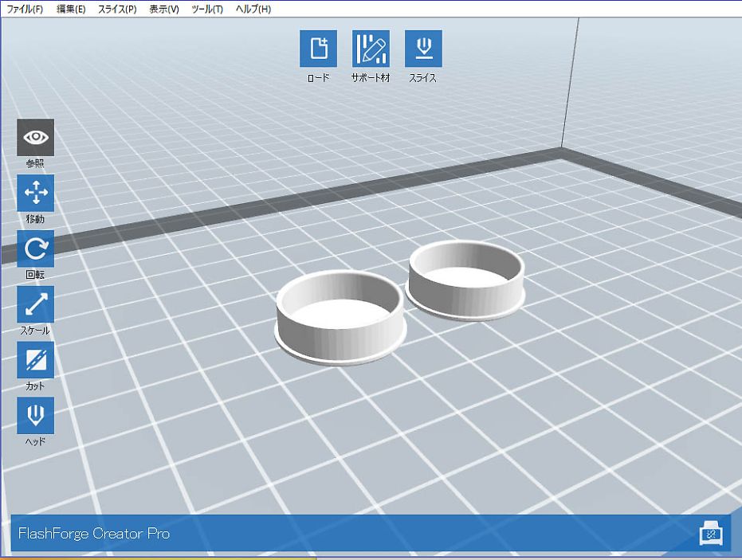Select the 参照 view eye tool
The height and width of the screenshot is (560, 742).
click(x=36, y=138)
